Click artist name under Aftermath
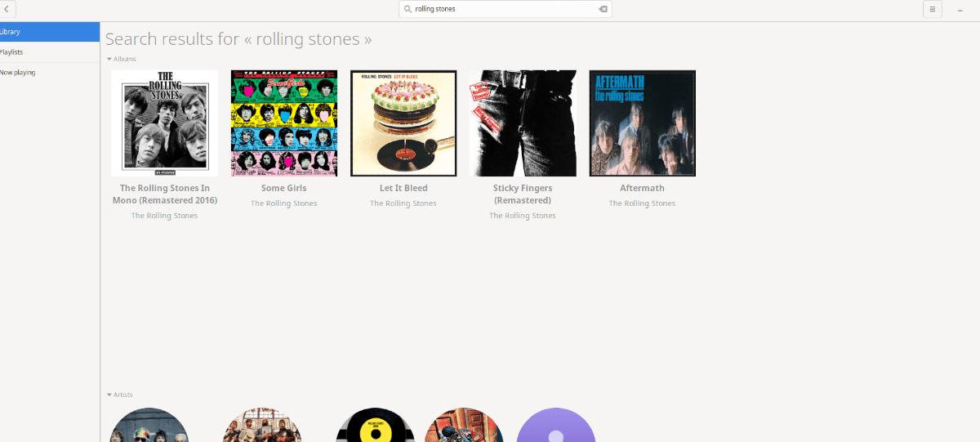Screen dimensions: 980x442 click(643, 203)
